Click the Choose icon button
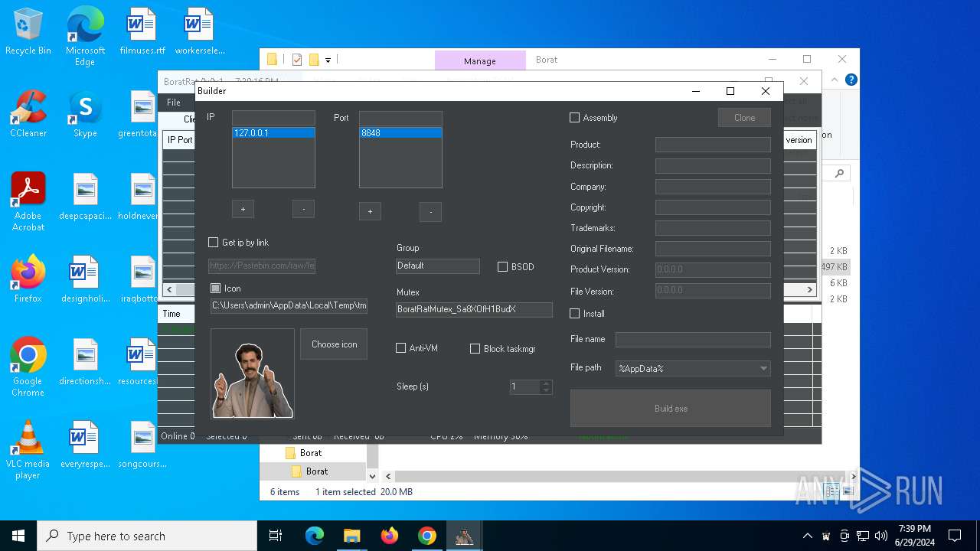This screenshot has height=551, width=980. point(334,344)
